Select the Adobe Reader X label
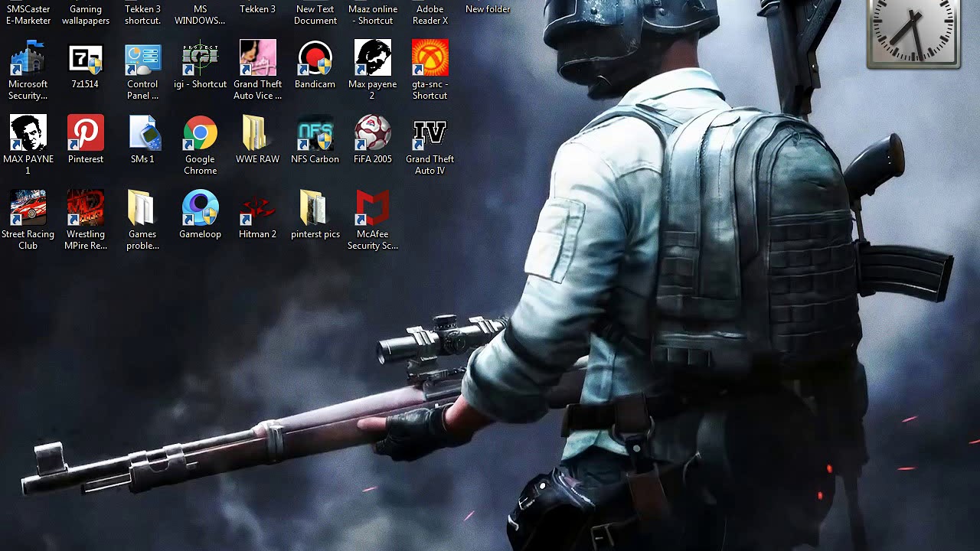Screen dimensions: 980x551 click(430, 15)
